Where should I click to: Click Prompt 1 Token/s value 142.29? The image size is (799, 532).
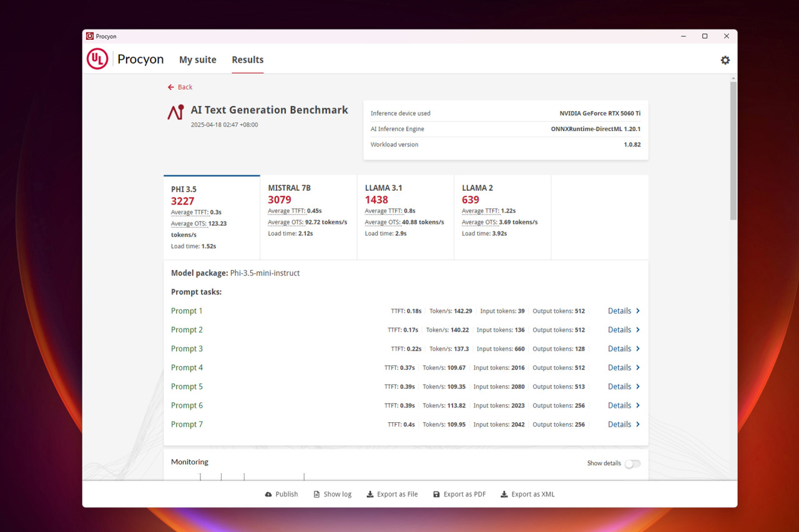[463, 311]
